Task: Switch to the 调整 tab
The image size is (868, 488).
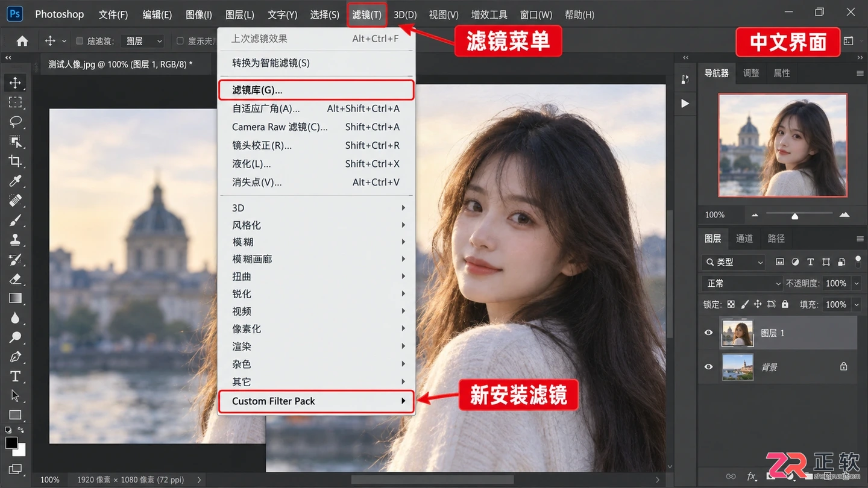Action: tap(751, 73)
